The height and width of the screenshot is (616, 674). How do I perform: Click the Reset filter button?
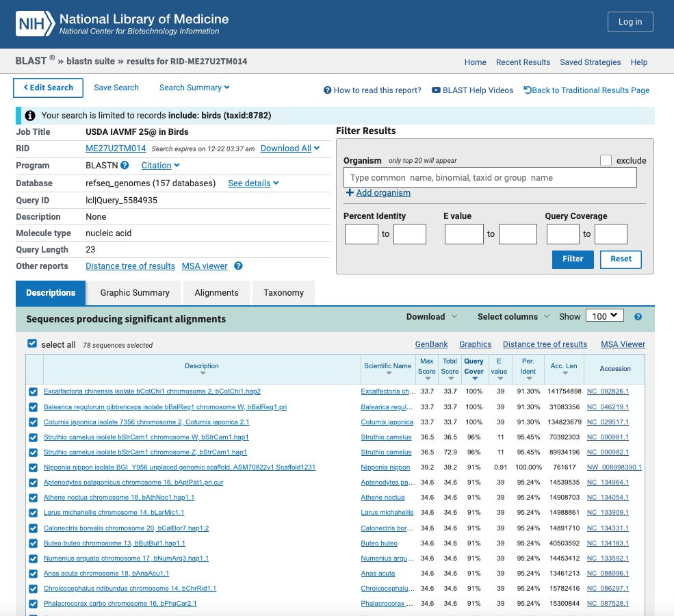pos(621,259)
